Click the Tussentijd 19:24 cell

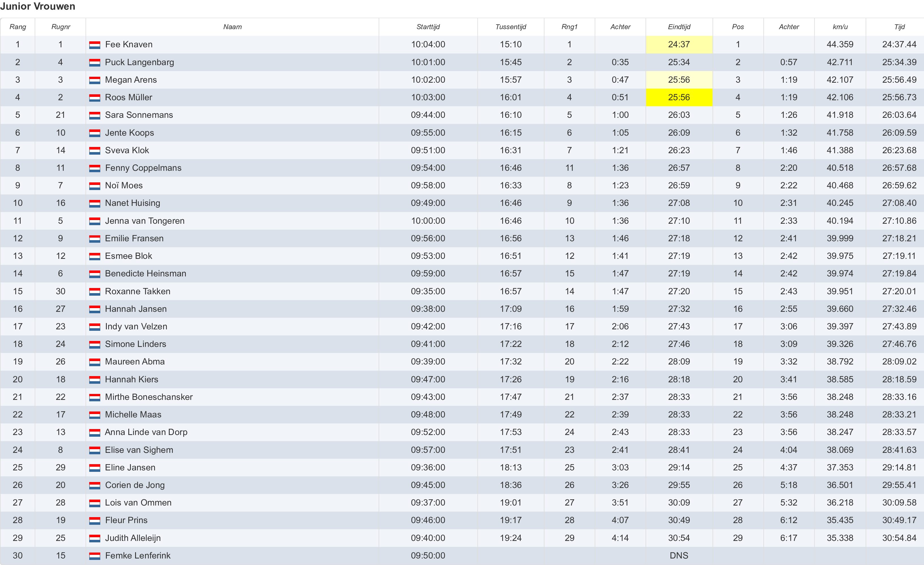coord(511,538)
